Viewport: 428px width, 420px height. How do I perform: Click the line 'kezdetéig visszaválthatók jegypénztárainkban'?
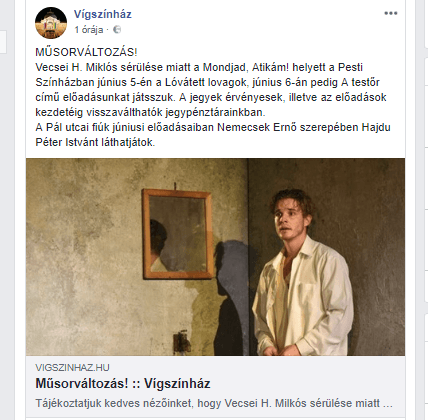[x=150, y=112]
